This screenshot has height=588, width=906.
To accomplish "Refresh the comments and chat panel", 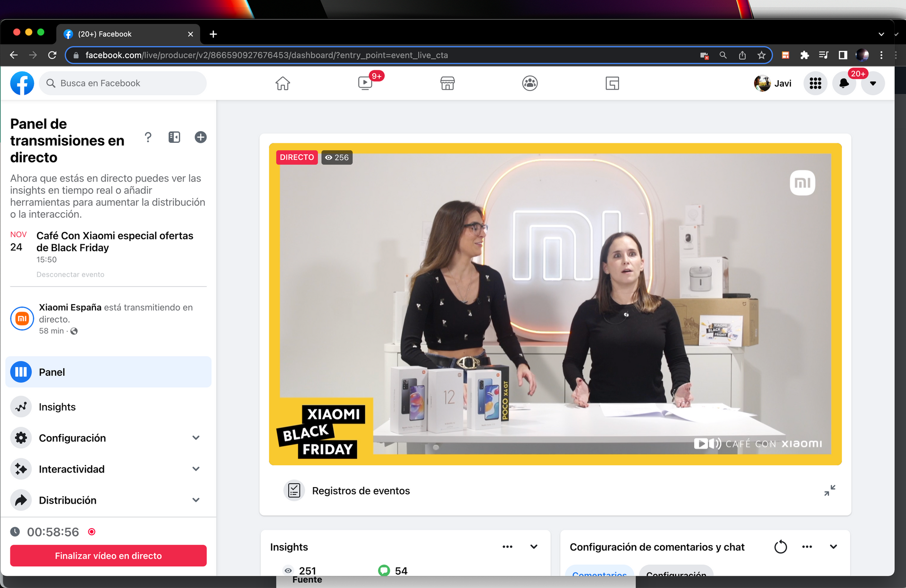I will click(781, 547).
